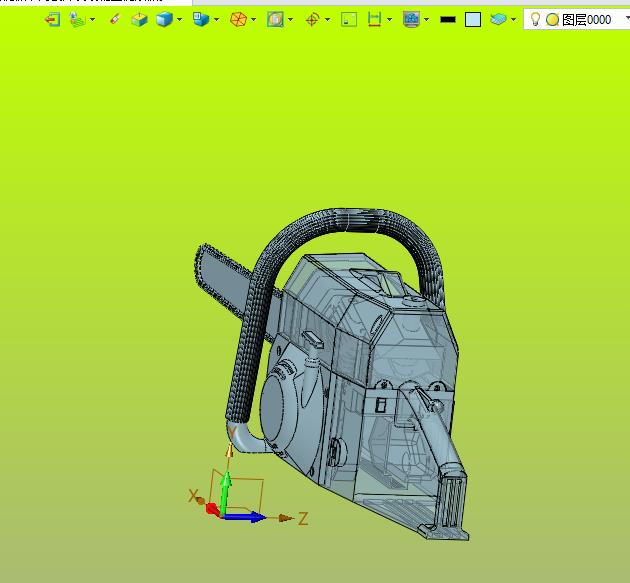Expand the dropdown arrow beside monitor icon

427,19
